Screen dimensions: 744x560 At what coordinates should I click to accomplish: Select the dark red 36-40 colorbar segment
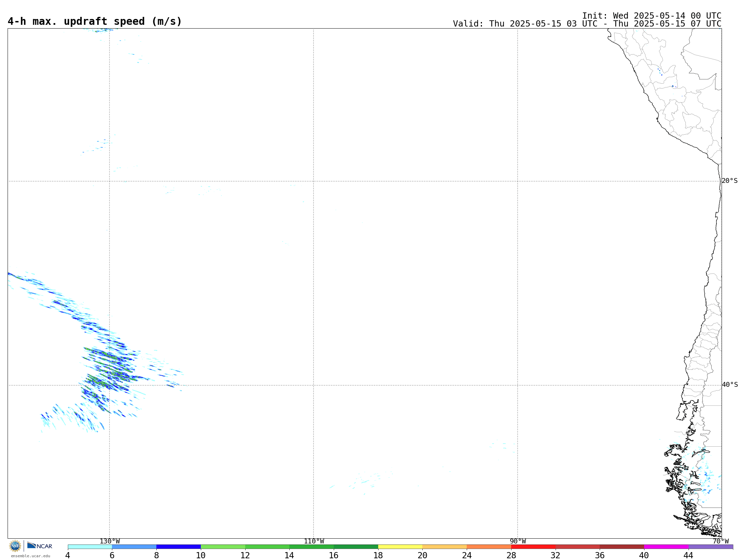[622, 547]
